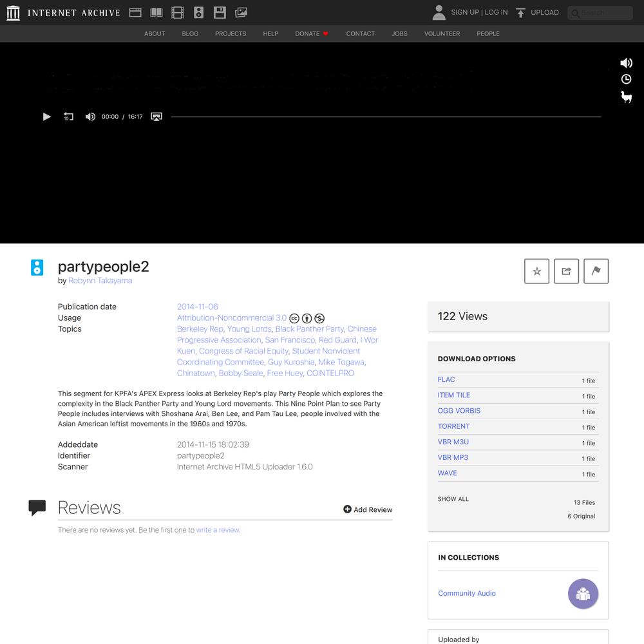Click the 'write a review' link
This screenshot has height=644, width=644.
(218, 530)
